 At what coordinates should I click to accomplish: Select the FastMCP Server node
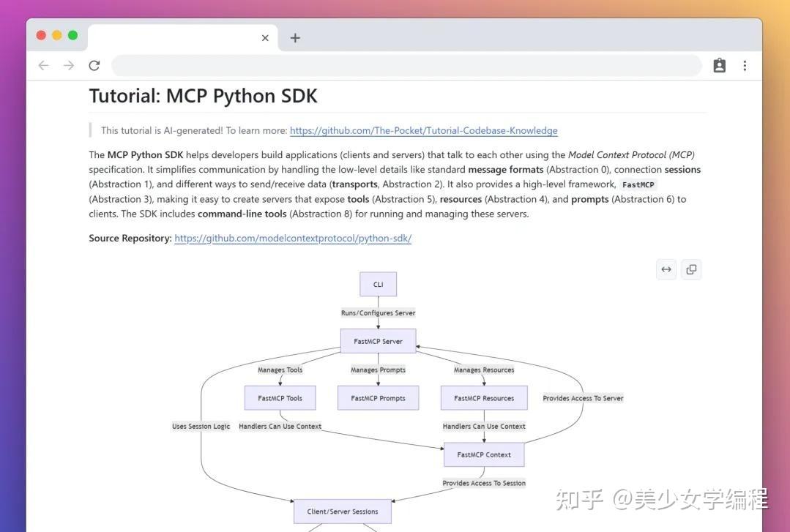coord(378,340)
